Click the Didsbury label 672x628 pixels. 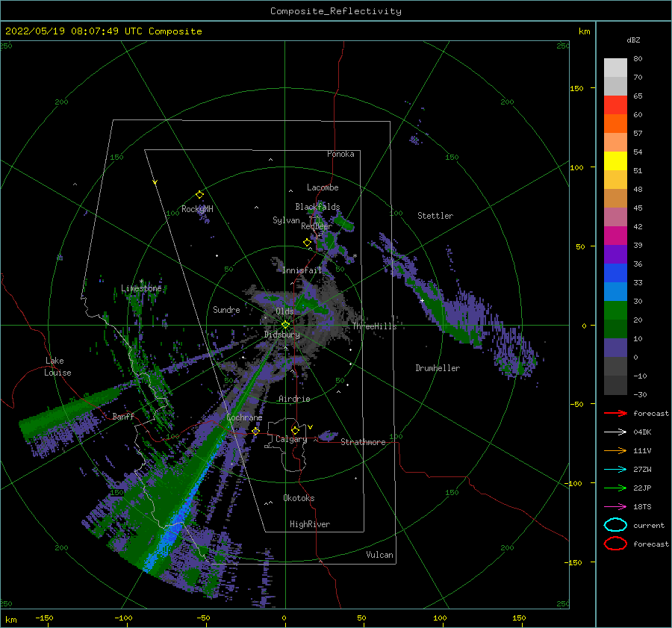(282, 335)
